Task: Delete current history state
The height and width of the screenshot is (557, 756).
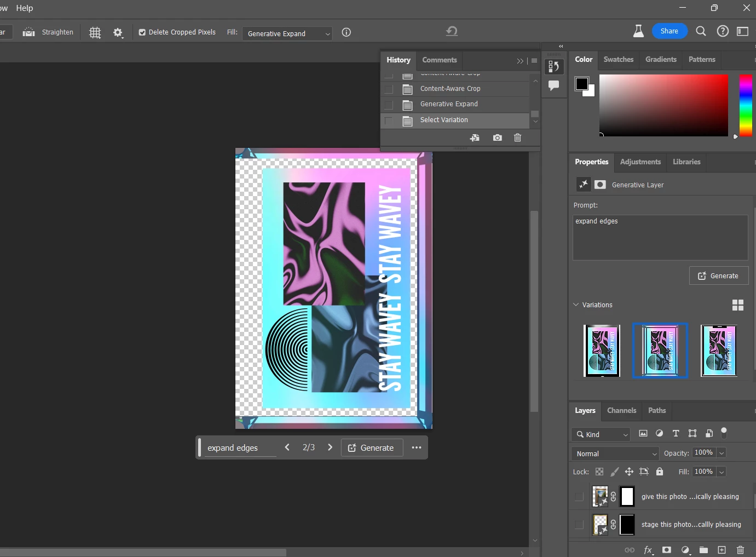Action: click(517, 138)
